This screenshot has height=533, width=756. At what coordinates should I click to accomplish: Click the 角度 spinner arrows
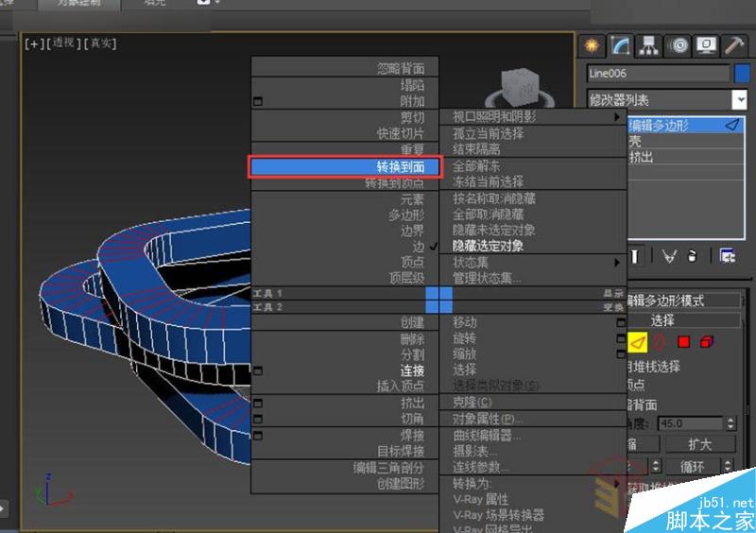(x=730, y=423)
